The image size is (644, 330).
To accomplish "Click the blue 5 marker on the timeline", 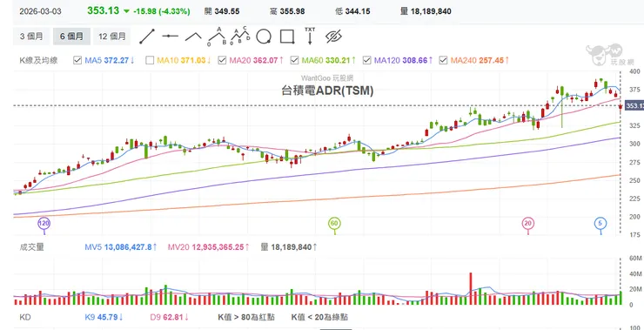I will pos(600,224).
